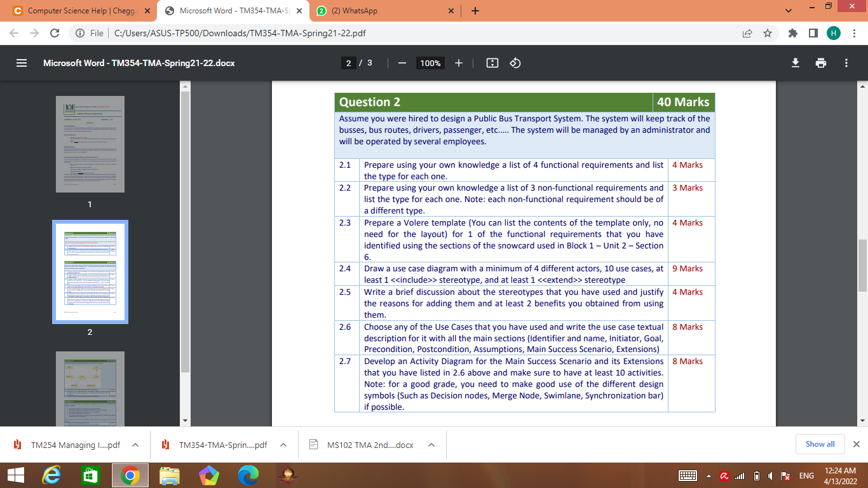The image size is (868, 488).
Task: Show hidden system tray icons
Action: pyautogui.click(x=709, y=475)
